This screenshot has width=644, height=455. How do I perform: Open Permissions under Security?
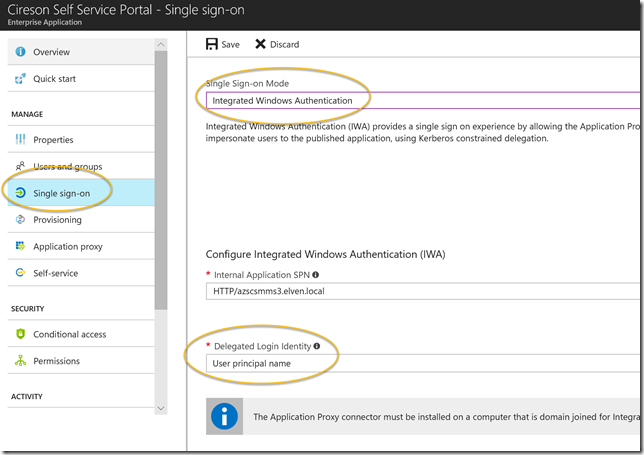81,361
